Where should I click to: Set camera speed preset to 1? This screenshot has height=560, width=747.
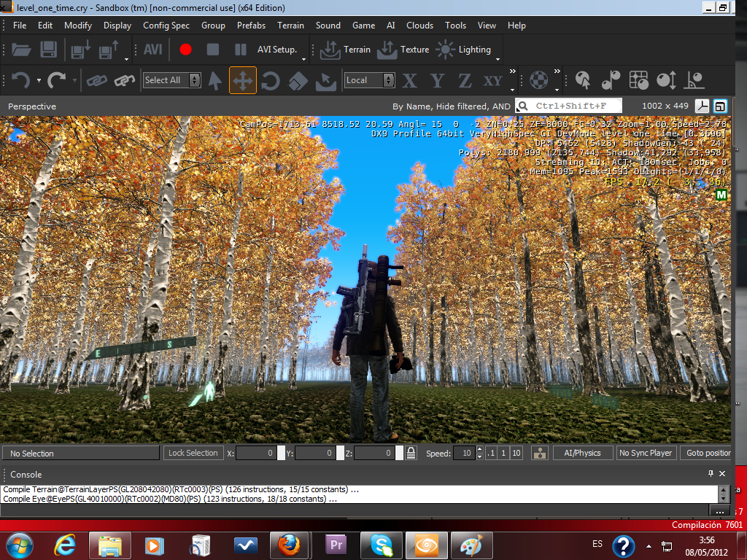[503, 453]
